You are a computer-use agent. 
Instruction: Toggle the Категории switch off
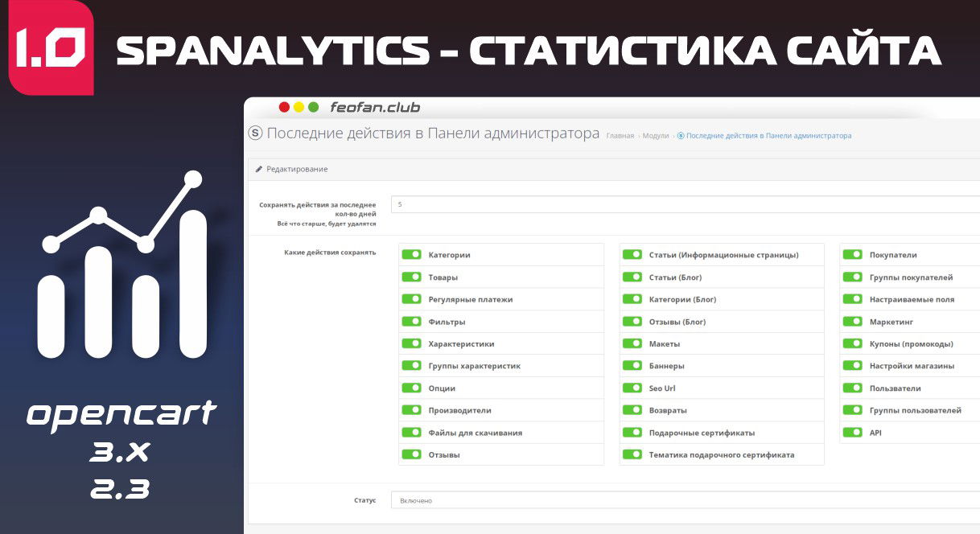411,255
